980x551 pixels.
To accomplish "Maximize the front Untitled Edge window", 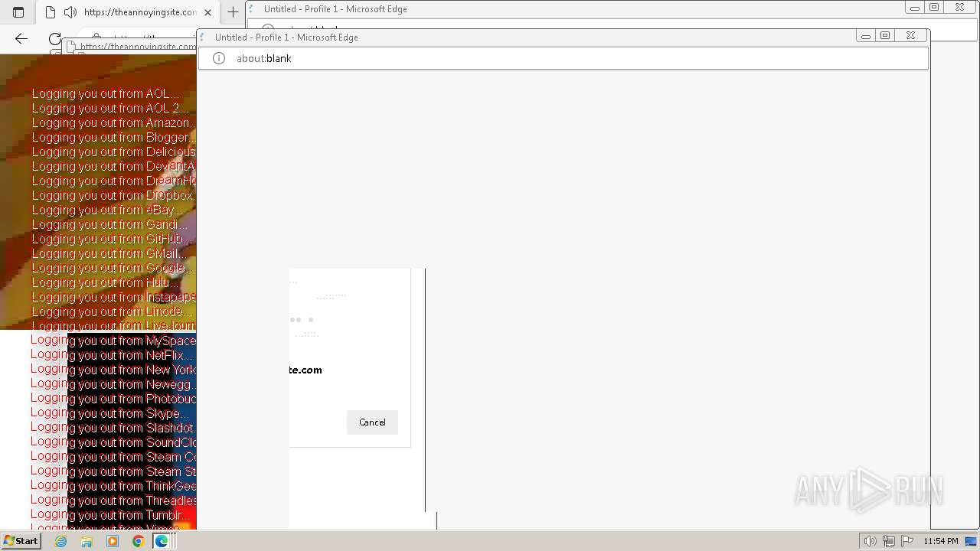I will [886, 36].
